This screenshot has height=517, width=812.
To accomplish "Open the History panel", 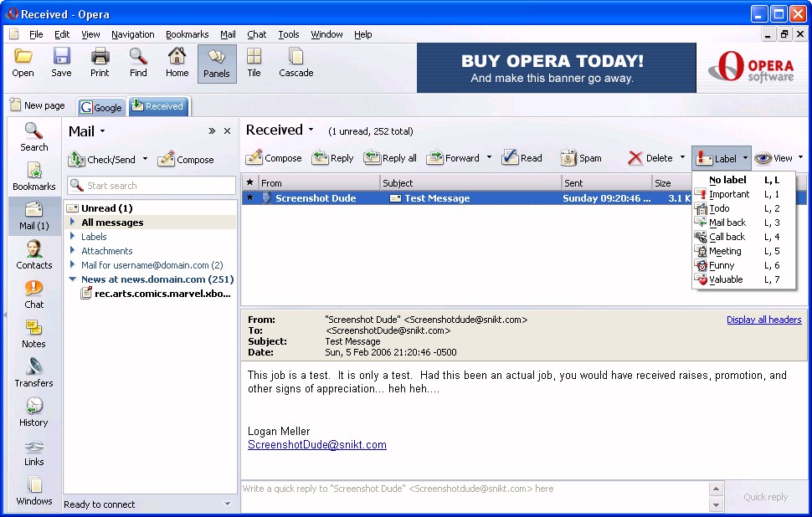I will pos(33,412).
